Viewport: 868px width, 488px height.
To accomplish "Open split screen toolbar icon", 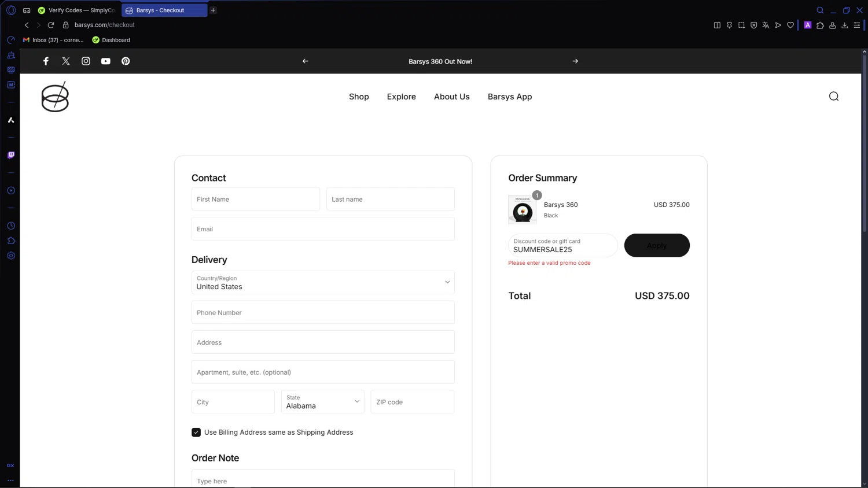I will point(717,25).
